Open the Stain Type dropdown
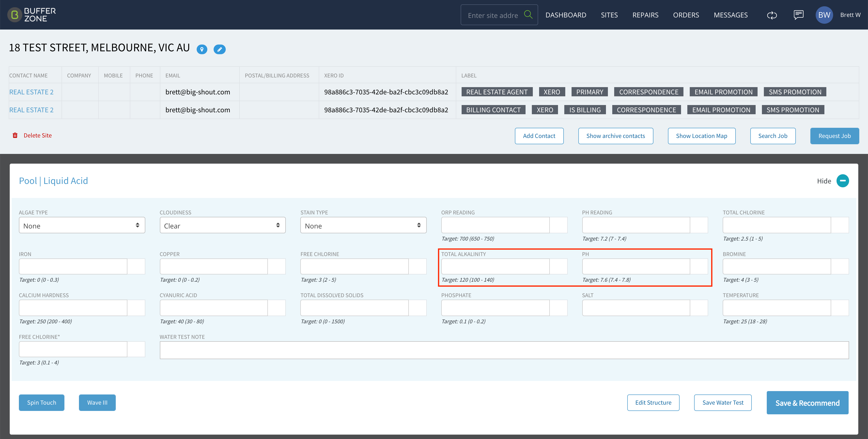 tap(363, 225)
